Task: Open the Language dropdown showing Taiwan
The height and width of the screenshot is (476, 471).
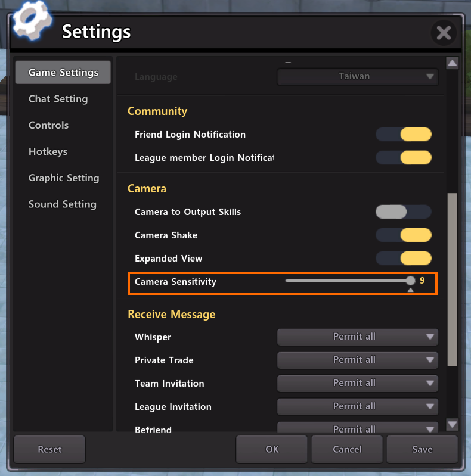Action: click(x=358, y=77)
